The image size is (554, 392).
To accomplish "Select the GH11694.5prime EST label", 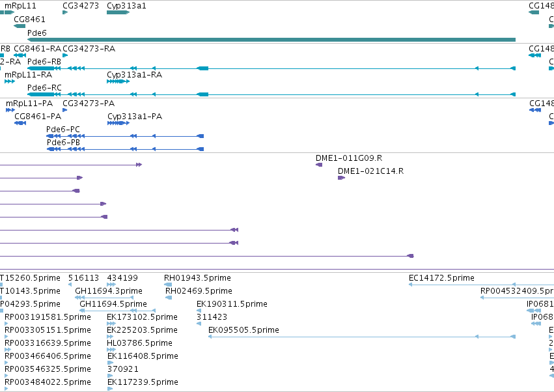I will [x=113, y=304].
